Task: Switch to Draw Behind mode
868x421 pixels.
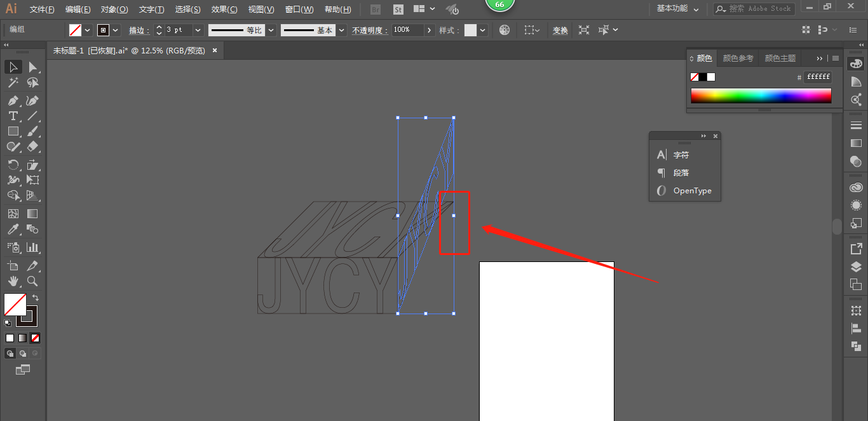Action: [x=23, y=353]
